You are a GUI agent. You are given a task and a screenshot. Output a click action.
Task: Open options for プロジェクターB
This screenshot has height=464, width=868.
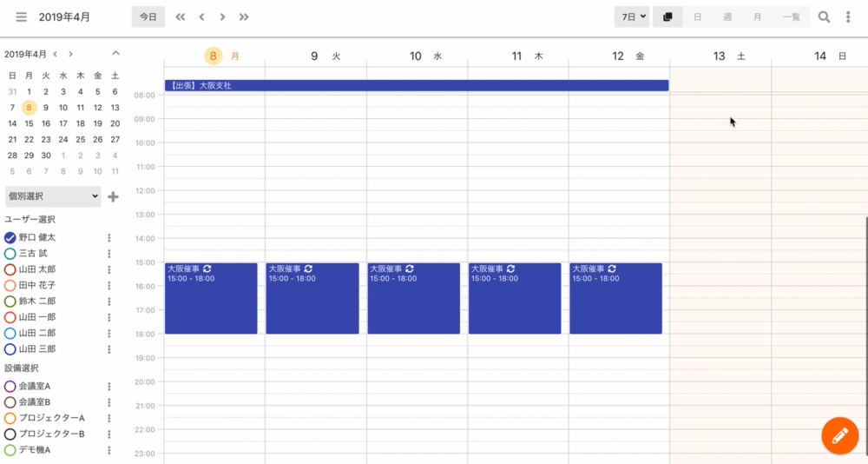click(x=109, y=434)
